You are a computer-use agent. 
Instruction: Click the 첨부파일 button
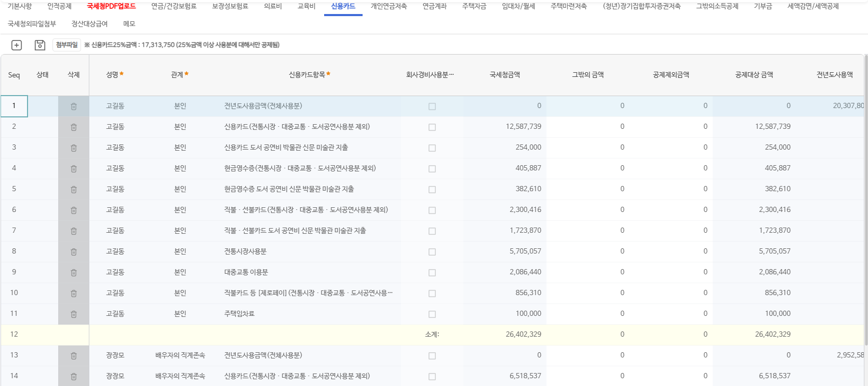(x=66, y=45)
